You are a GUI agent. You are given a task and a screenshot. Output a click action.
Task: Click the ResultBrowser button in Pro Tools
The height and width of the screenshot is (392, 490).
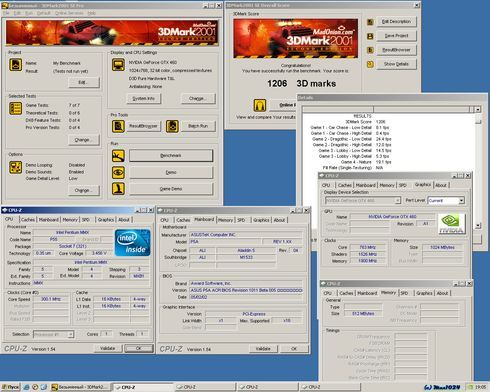click(143, 126)
